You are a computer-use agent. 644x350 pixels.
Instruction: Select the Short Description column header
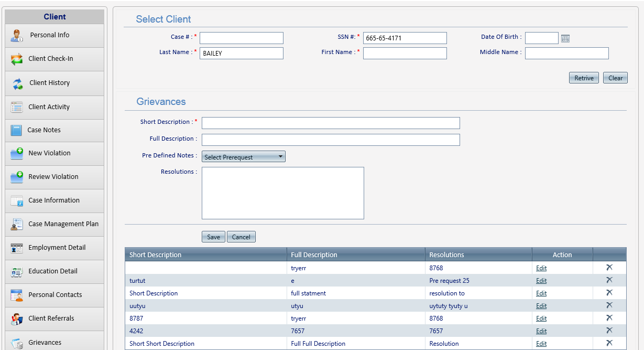point(206,254)
